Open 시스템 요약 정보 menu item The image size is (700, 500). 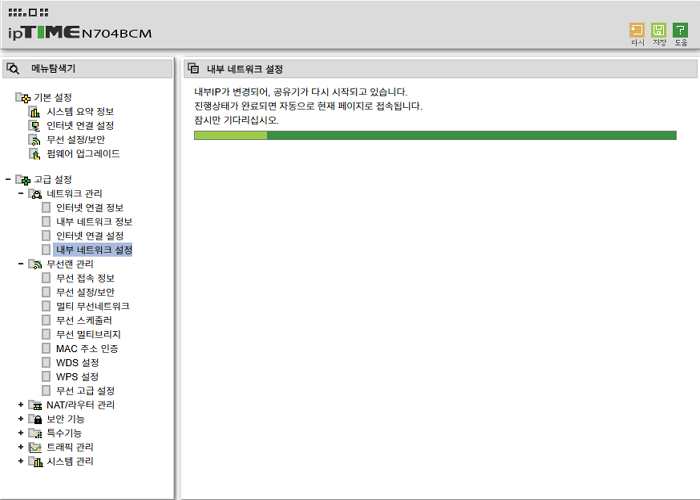[x=80, y=112]
